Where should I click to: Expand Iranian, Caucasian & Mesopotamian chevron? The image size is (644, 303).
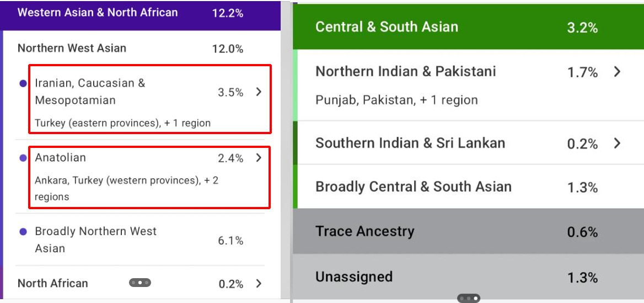coord(259,92)
